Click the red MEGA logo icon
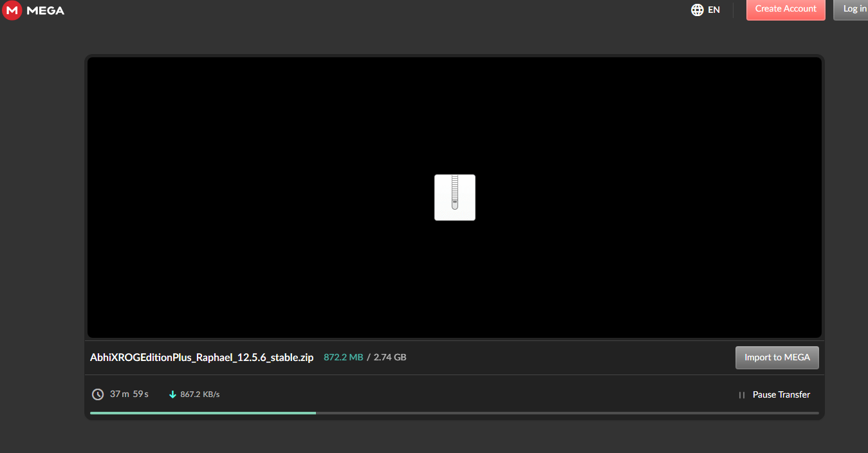The width and height of the screenshot is (868, 453). (12, 10)
